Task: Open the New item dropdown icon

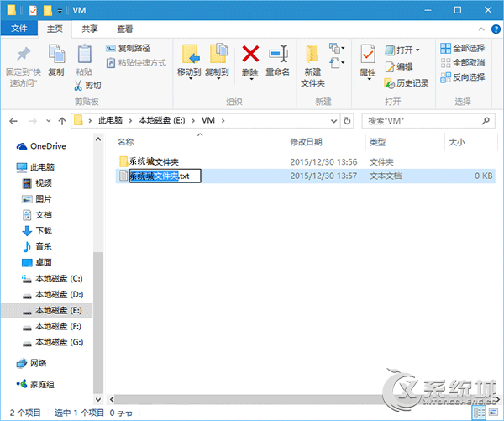Action: click(337, 49)
